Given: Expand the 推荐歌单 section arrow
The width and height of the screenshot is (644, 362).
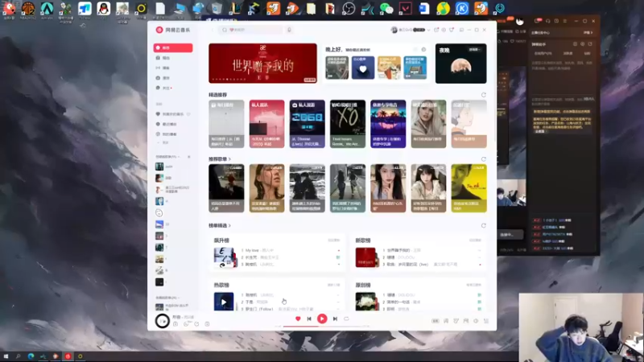Looking at the screenshot, I should coord(229,158).
